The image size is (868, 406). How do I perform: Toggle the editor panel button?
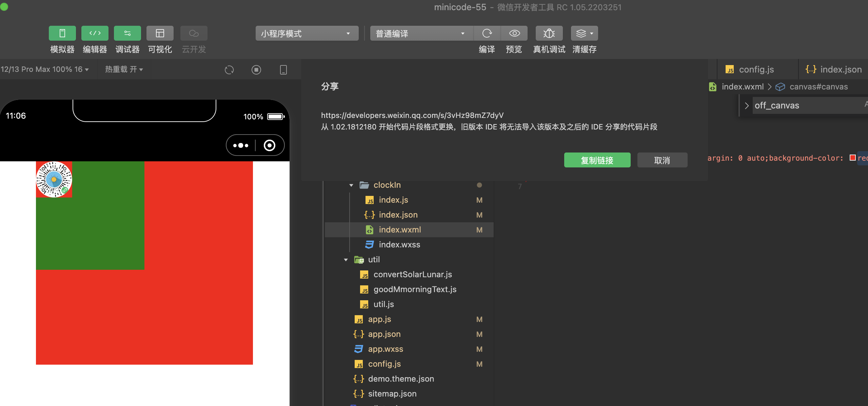[95, 33]
